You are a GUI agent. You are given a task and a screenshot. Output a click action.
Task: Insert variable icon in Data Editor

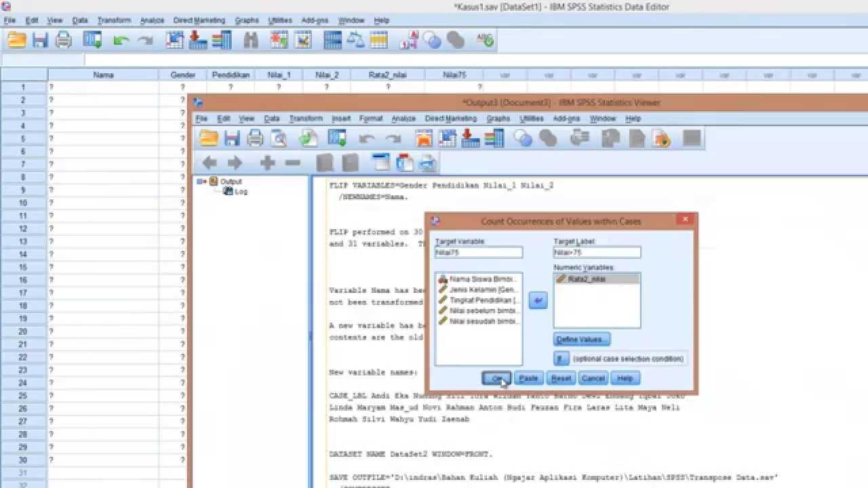pos(302,41)
